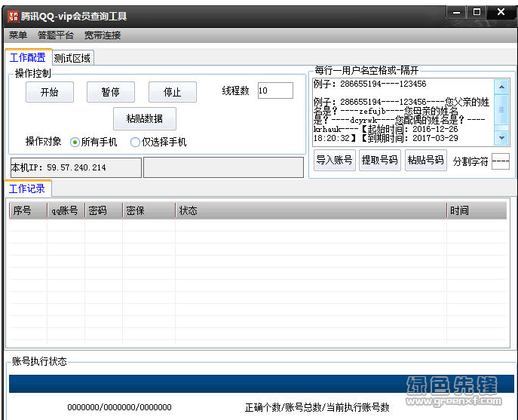Click the account text area scrollbar thumb

click(x=501, y=109)
